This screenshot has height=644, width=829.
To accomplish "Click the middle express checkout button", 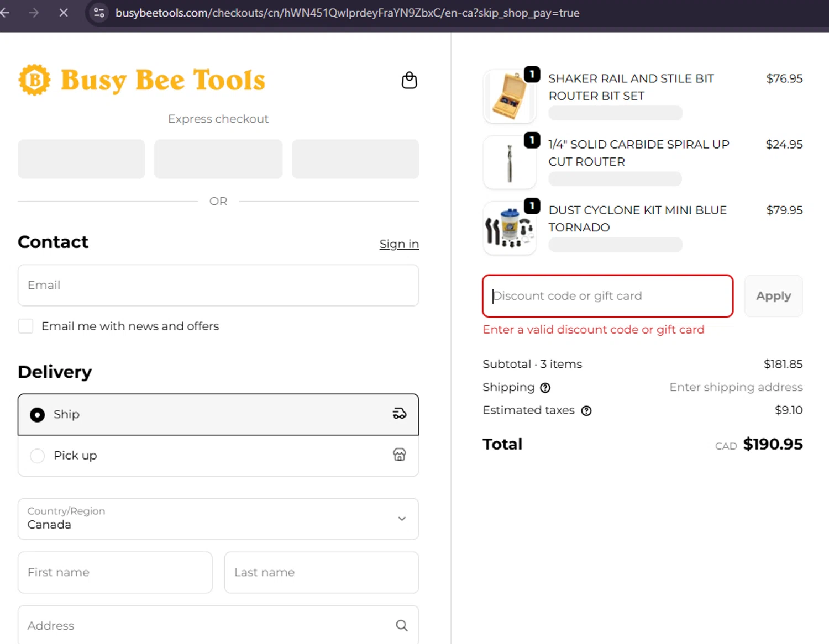I will click(x=218, y=159).
